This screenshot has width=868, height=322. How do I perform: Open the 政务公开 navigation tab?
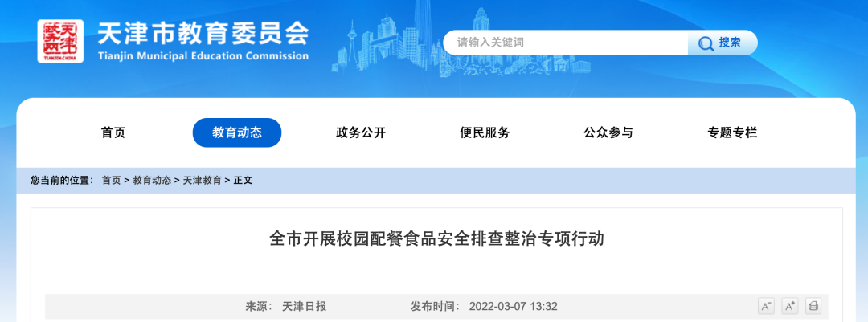pyautogui.click(x=361, y=132)
